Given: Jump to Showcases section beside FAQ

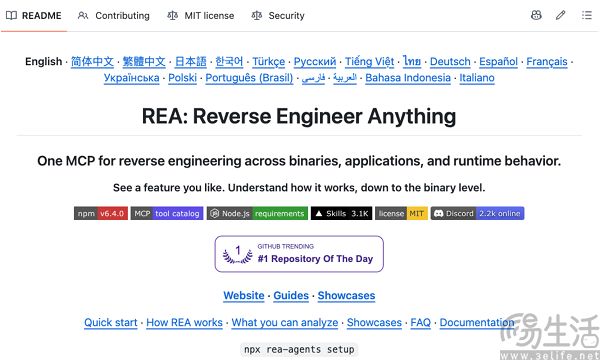Looking at the screenshot, I should (374, 323).
